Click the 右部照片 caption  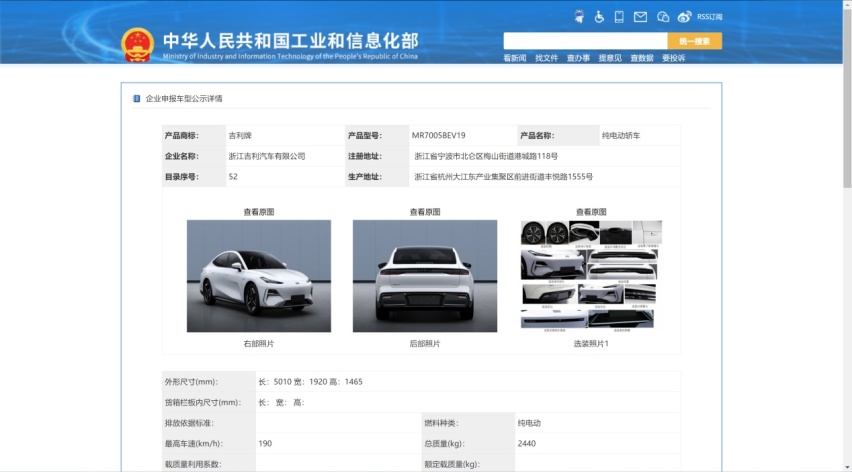click(259, 344)
